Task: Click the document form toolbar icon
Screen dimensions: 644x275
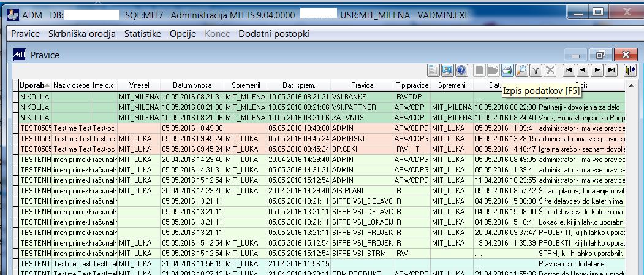Action: [433, 71]
